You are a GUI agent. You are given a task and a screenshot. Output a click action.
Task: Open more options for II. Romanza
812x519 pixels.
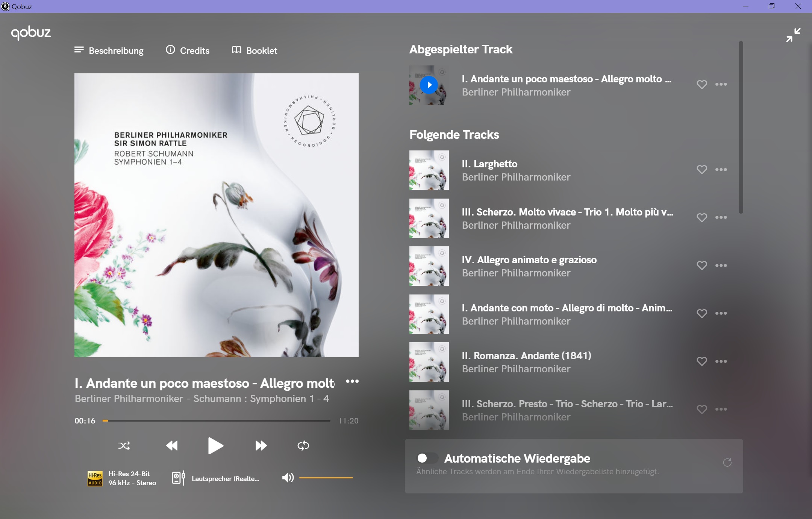point(721,361)
